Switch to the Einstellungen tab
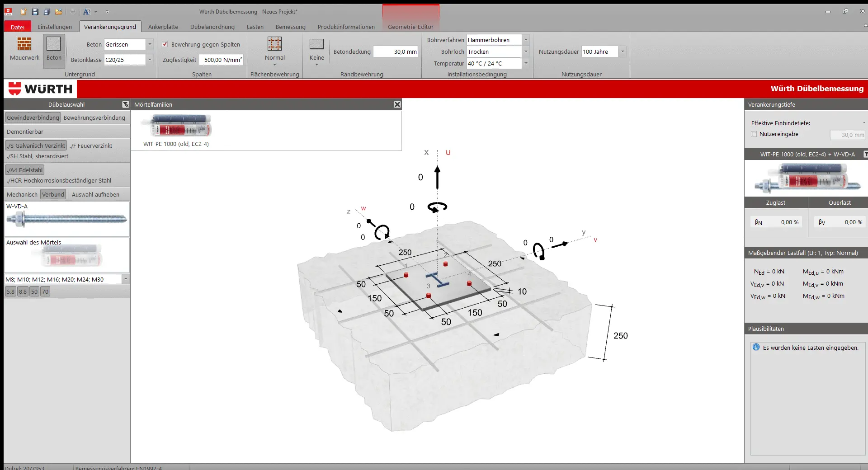868x470 pixels. click(55, 27)
